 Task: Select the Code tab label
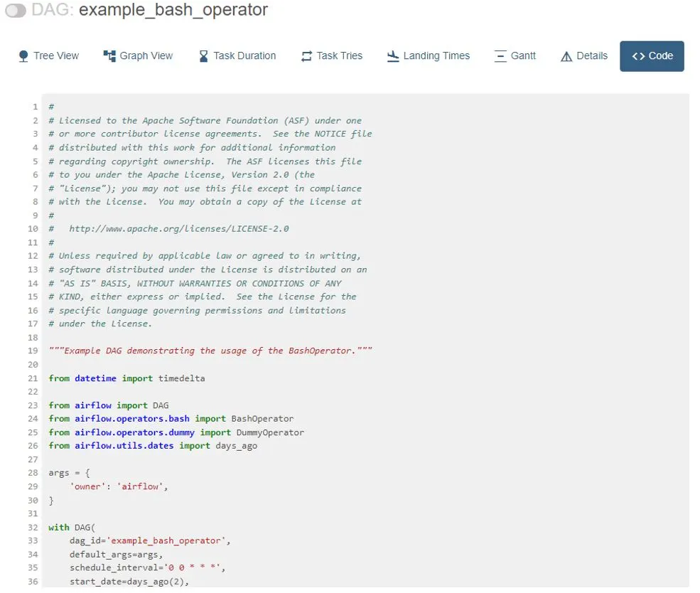[x=661, y=56]
